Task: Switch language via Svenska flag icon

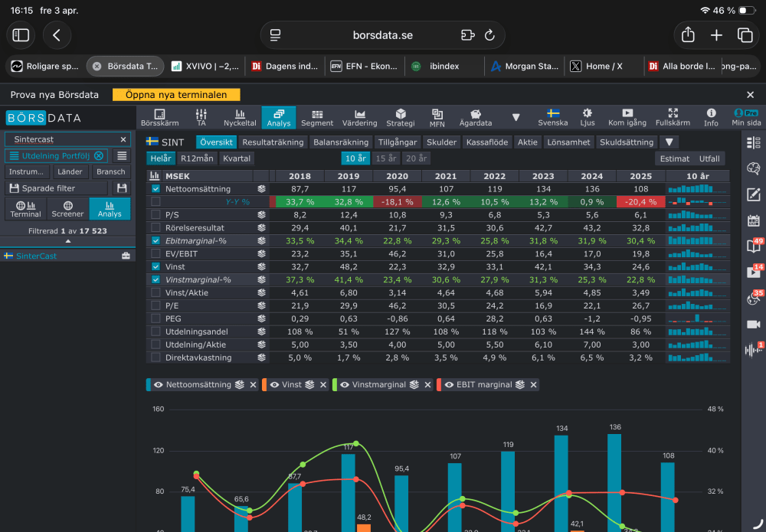Action: [552, 118]
